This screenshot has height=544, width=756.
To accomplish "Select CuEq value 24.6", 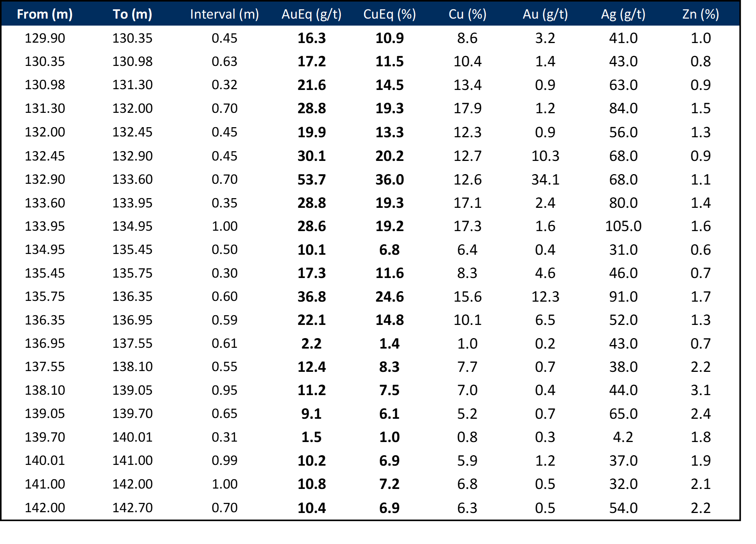I will coord(390,297).
